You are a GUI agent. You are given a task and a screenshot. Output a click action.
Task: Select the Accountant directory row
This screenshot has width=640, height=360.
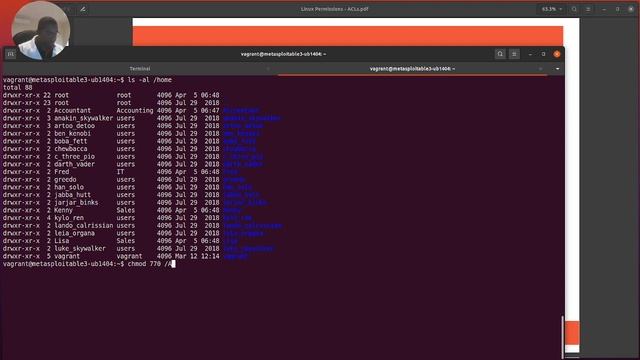click(131, 110)
